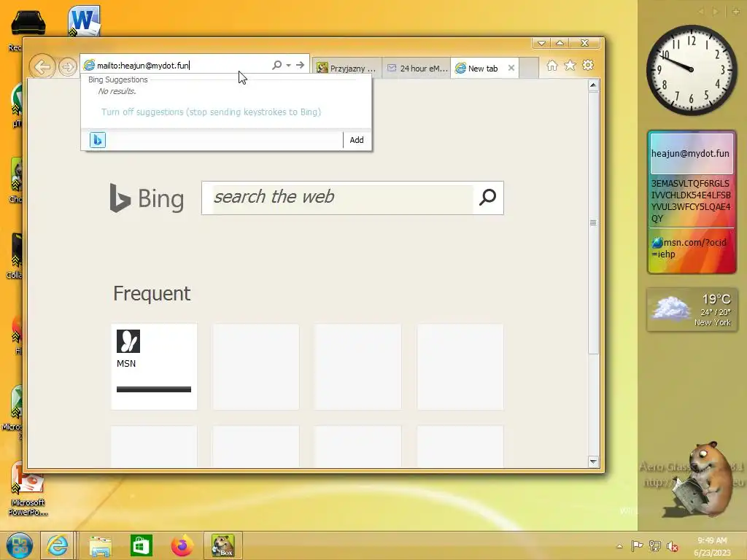Click the Go arrow in address bar
The image size is (747, 560).
pyautogui.click(x=300, y=65)
